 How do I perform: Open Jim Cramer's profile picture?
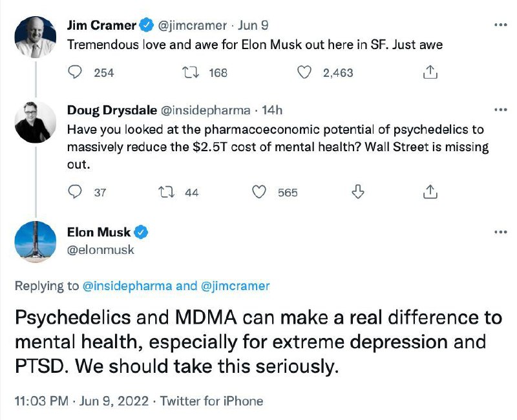(36, 37)
